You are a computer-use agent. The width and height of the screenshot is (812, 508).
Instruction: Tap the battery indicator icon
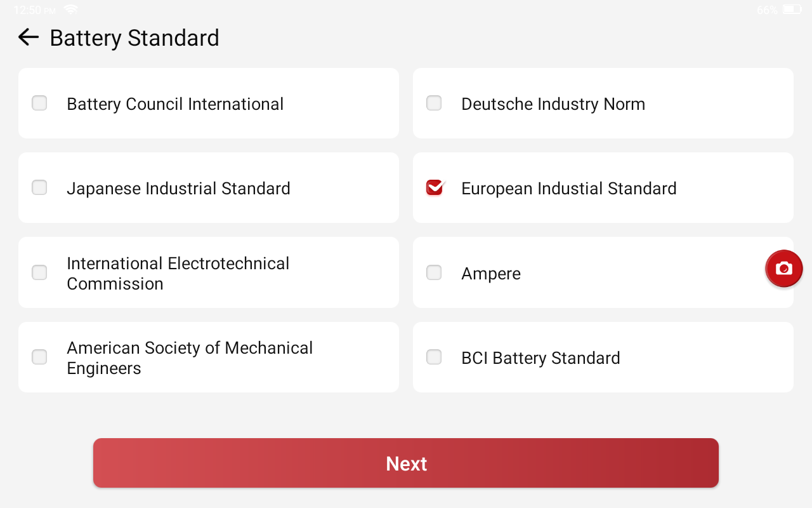(792, 10)
